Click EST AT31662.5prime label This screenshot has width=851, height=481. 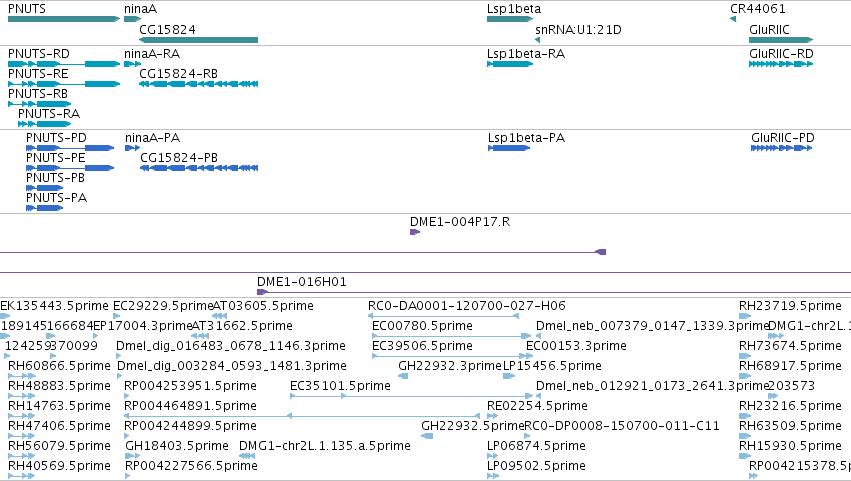pyautogui.click(x=242, y=326)
